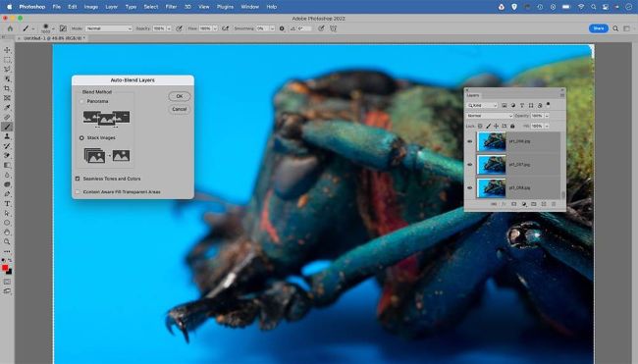This screenshot has width=638, height=364.
Task: Select Panorama blend method radio
Action: click(x=81, y=101)
